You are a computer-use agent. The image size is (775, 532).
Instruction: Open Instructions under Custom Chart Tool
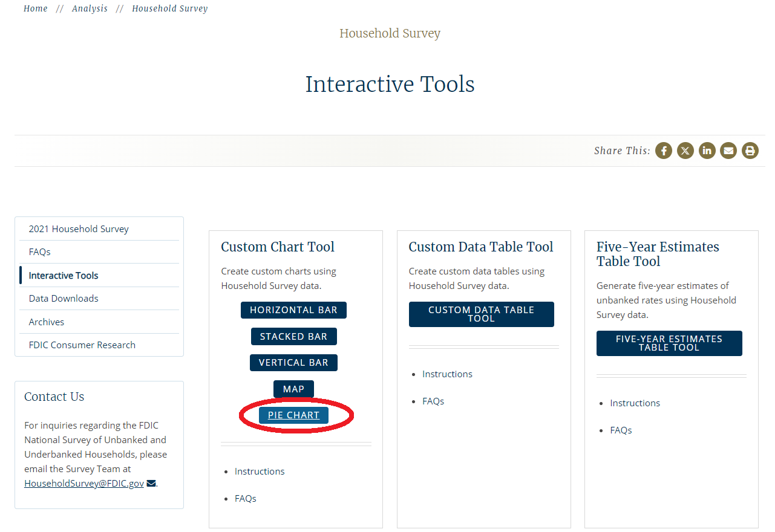260,472
